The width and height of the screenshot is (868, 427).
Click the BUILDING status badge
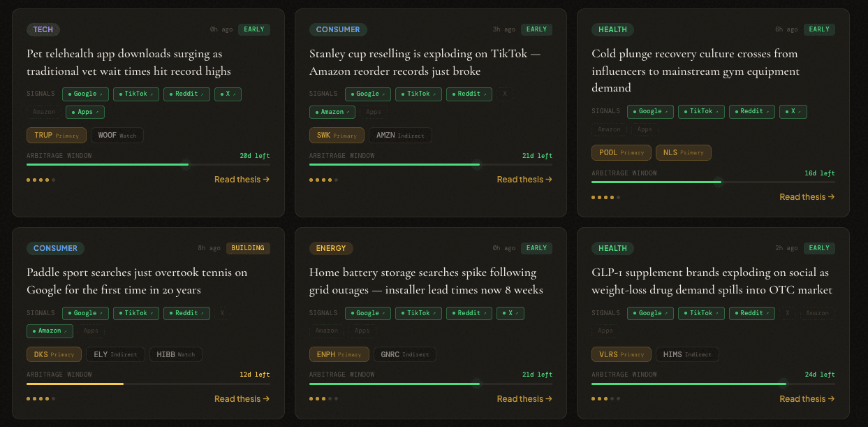tap(248, 248)
